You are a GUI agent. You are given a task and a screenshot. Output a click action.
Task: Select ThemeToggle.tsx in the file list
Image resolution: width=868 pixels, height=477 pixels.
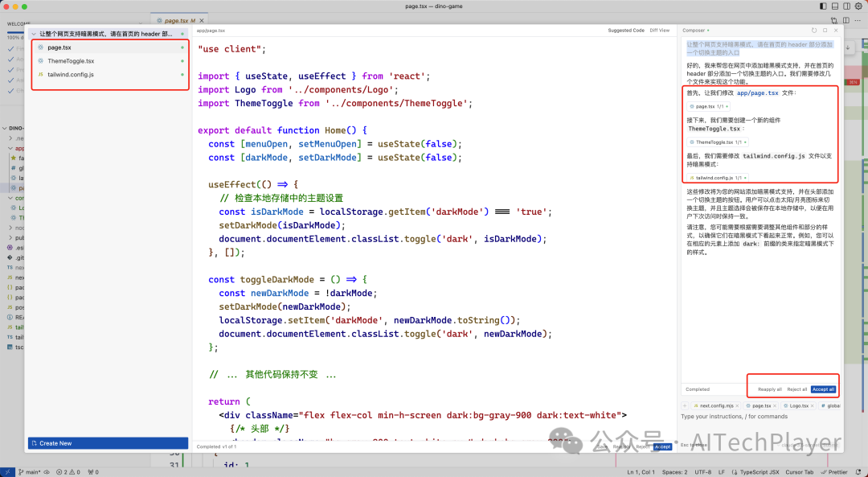point(71,61)
